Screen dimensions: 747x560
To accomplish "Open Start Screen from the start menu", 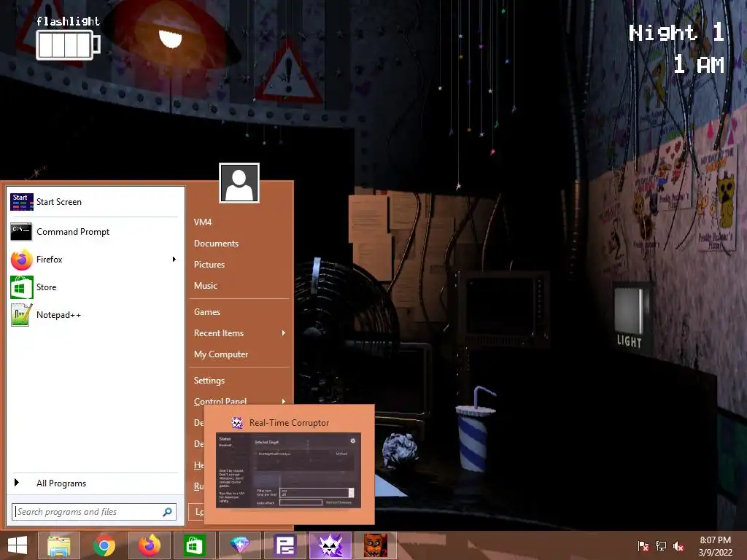I will click(94, 202).
